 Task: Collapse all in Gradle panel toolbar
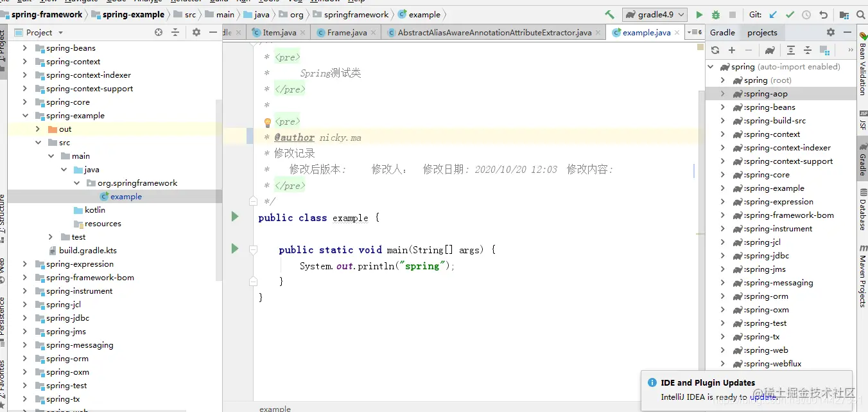click(x=808, y=50)
